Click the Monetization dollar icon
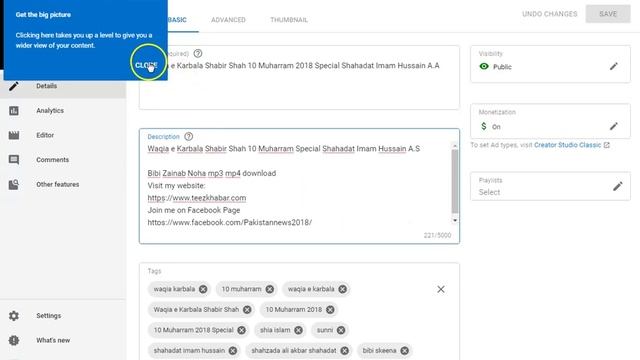Image resolution: width=640 pixels, height=360 pixels. [484, 127]
